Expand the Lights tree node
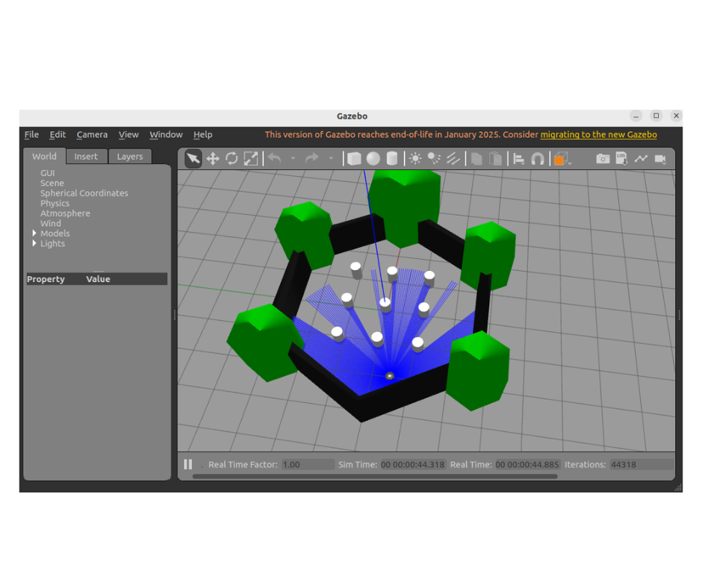Viewport: 702px width, 588px height. click(34, 244)
